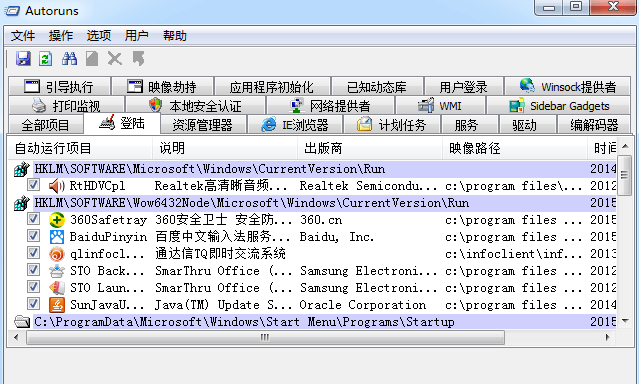The image size is (639, 384).
Task: Click the binoculars Find icon
Action: pos(69,59)
